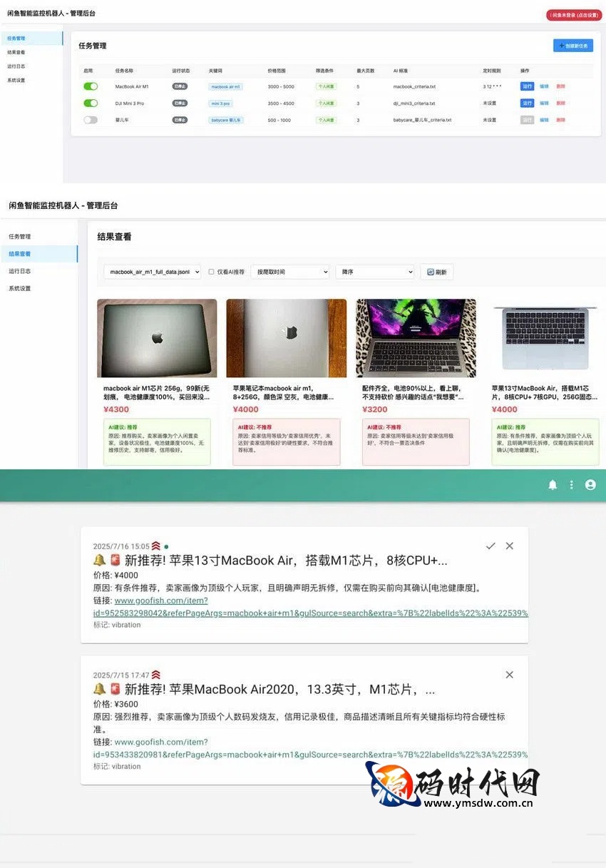Open the 降序 sort order dropdown
The width and height of the screenshot is (606, 868).
coord(374,272)
